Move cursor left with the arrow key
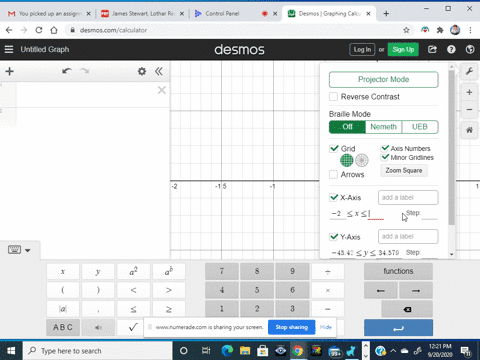Image resolution: width=480 pixels, height=360 pixels. [381, 290]
